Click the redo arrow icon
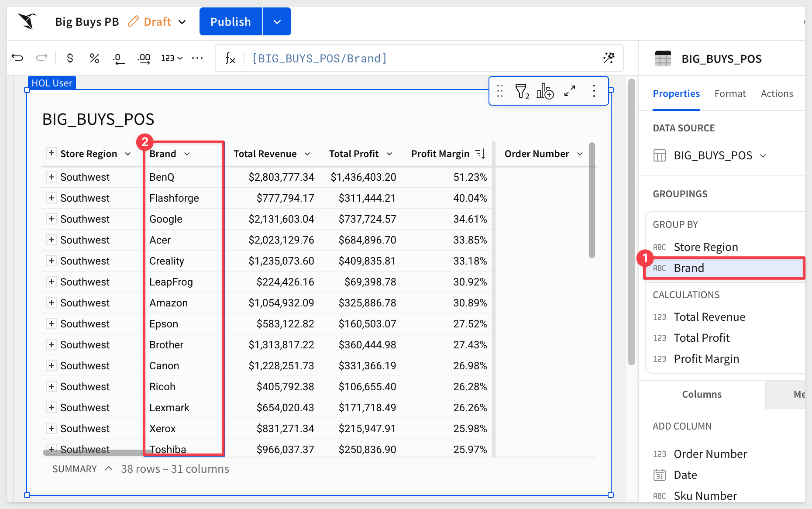The image size is (812, 509). (41, 58)
